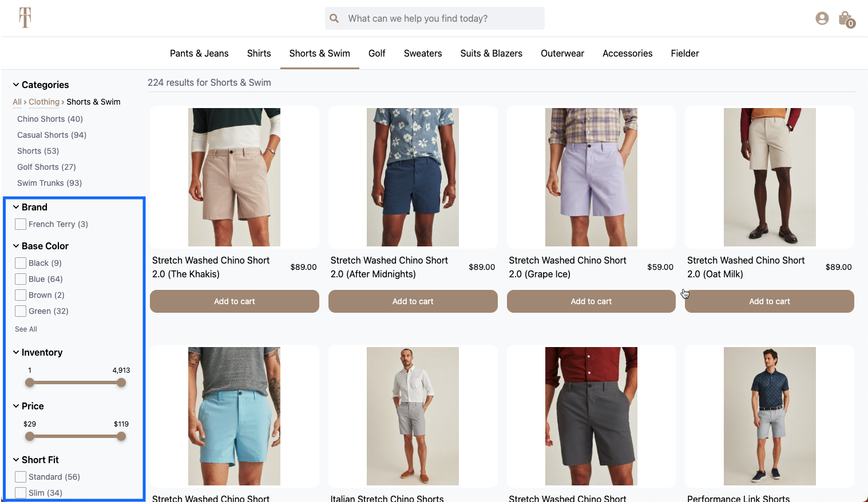
Task: Collapse the Price filter section
Action: click(29, 406)
